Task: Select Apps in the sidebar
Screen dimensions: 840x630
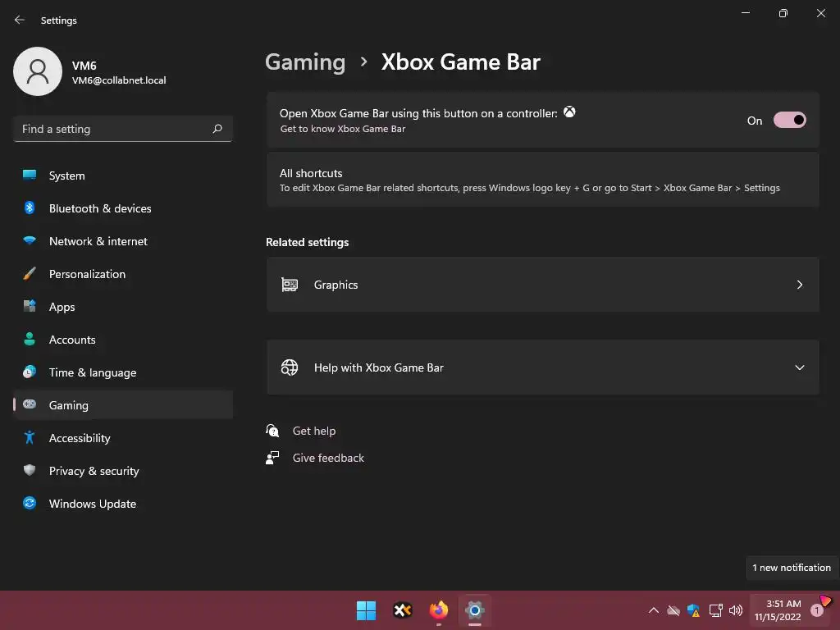Action: click(x=123, y=307)
